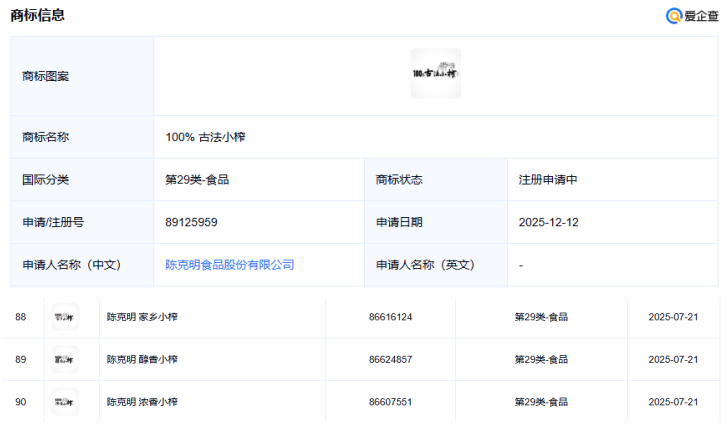This screenshot has height=431, width=727.
Task: Click the status value 注册申请中
Action: tap(548, 179)
